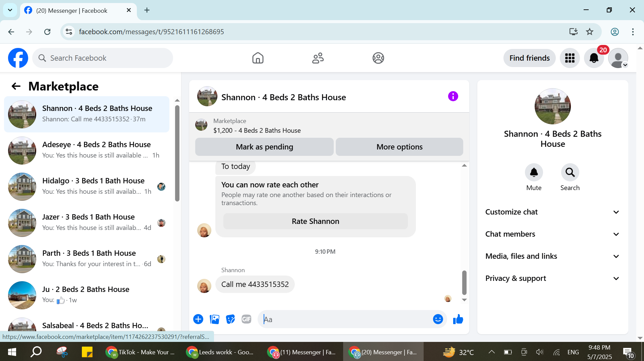Mute this conversation
The image size is (644, 361).
click(x=534, y=172)
